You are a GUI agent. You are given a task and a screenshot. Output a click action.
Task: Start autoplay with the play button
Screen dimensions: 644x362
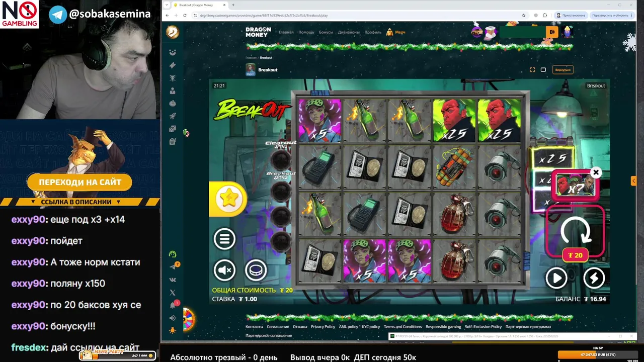click(556, 278)
